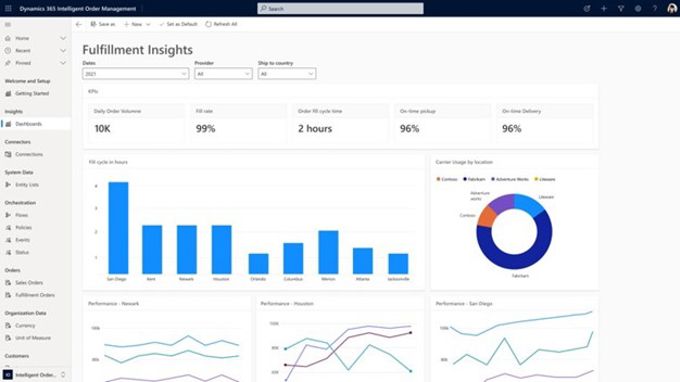The width and height of the screenshot is (680, 382).
Task: Open the user profile avatar
Action: 672,8
